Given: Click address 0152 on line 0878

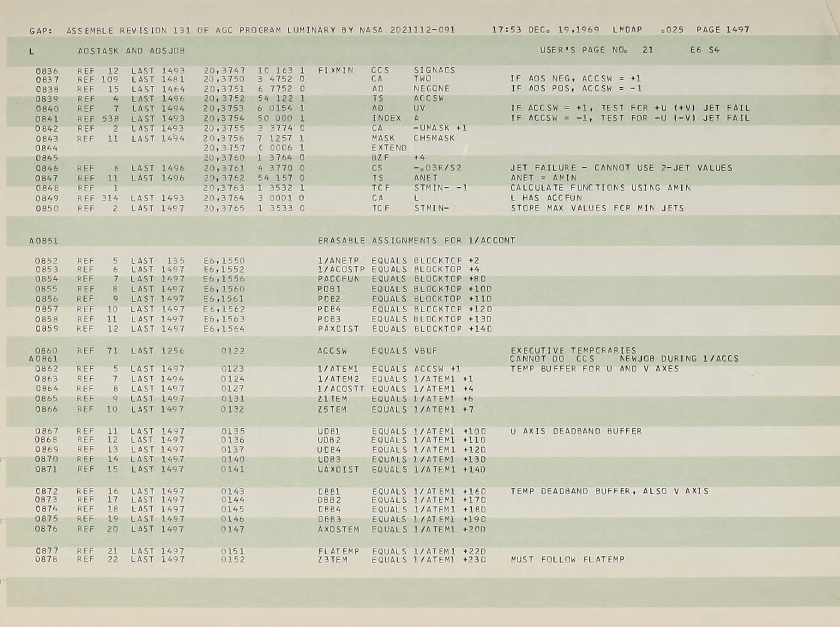Looking at the screenshot, I should 233,559.
